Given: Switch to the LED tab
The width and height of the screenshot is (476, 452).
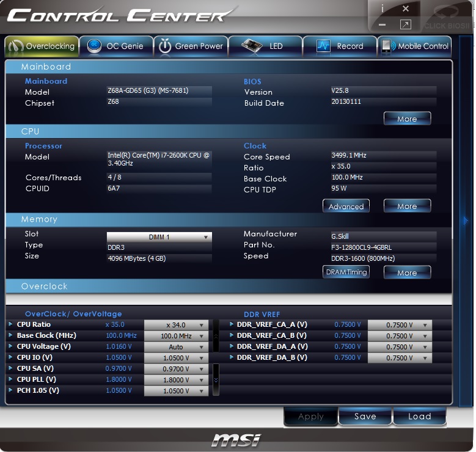Looking at the screenshot, I should tap(265, 46).
